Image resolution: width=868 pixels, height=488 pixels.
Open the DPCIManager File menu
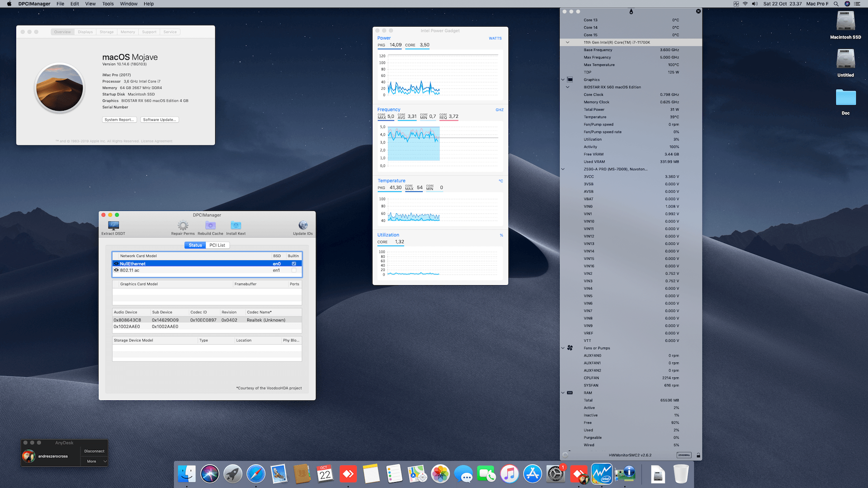point(60,4)
